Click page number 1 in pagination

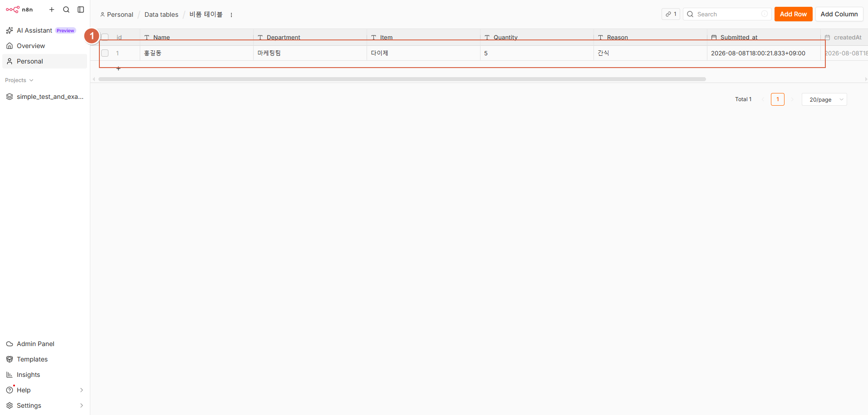tap(777, 99)
